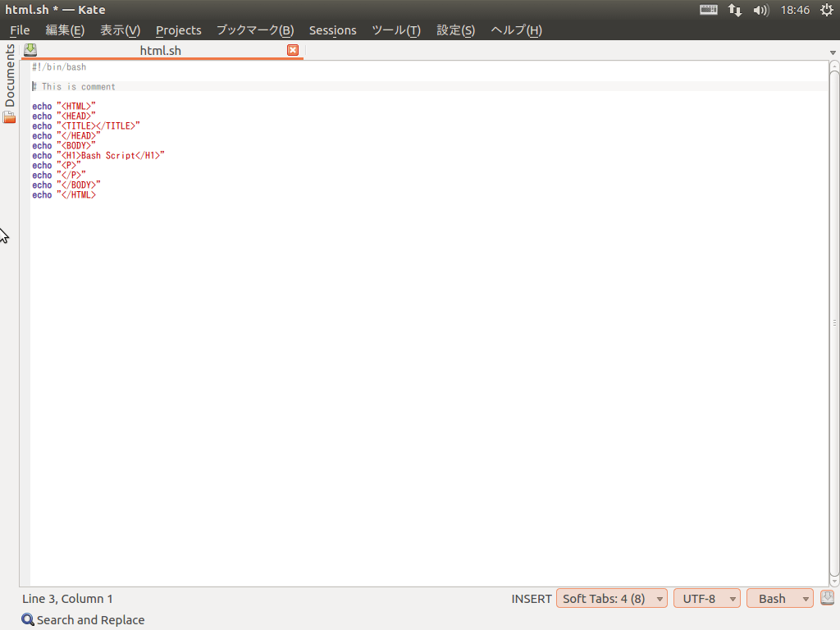Viewport: 840px width, 630px height.
Task: Open the system gear menu
Action: pyautogui.click(x=827, y=10)
